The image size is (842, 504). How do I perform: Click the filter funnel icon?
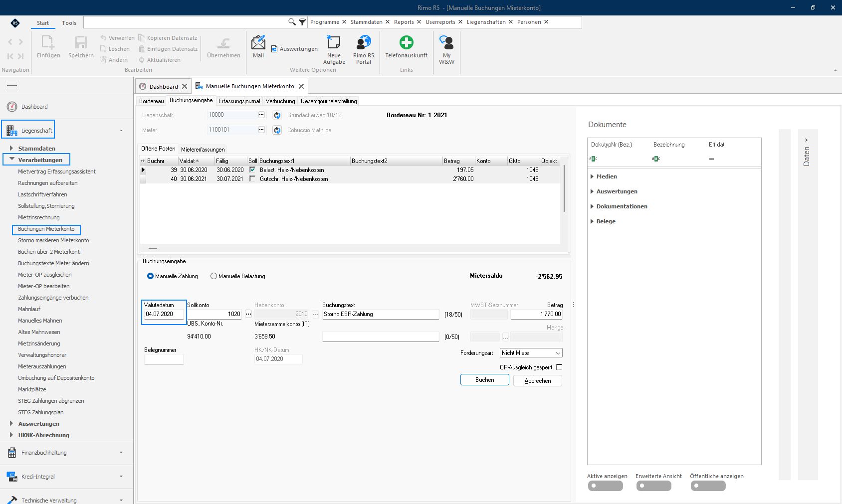302,22
